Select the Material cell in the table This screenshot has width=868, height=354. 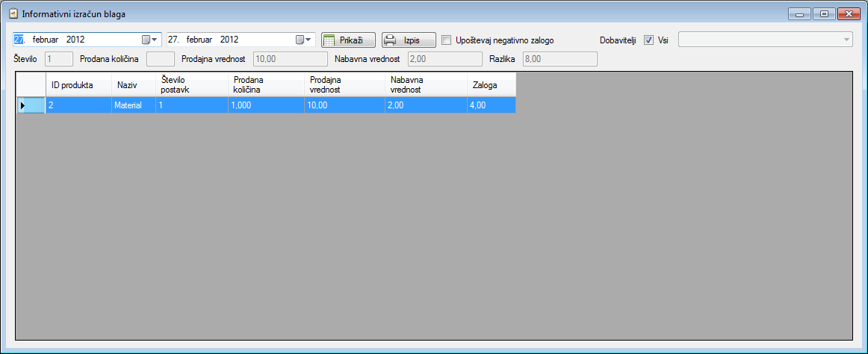(x=133, y=105)
